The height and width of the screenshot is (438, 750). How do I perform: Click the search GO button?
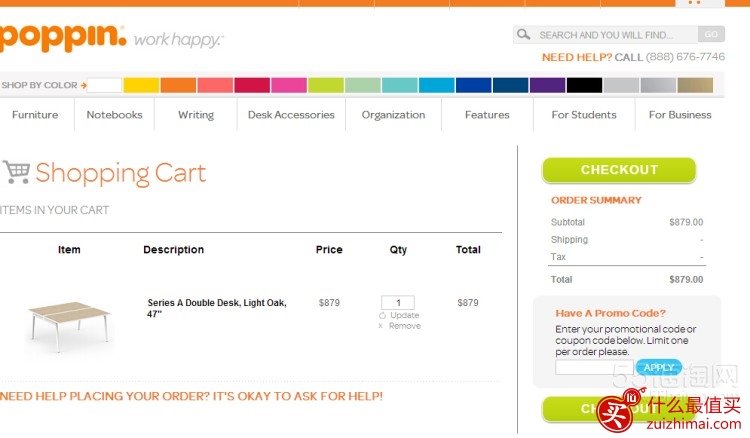coord(711,34)
